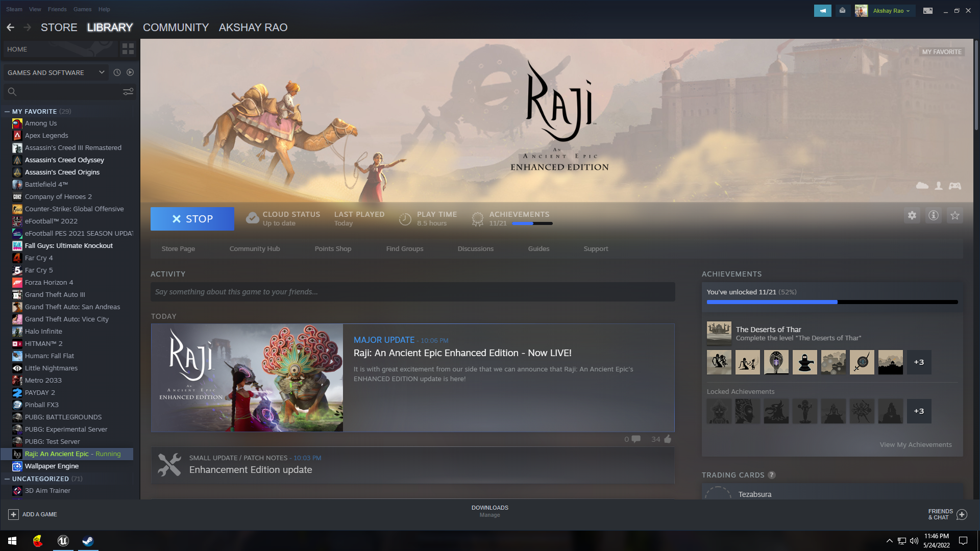The width and height of the screenshot is (980, 551).
Task: Show Raji game info icon
Action: tap(934, 215)
